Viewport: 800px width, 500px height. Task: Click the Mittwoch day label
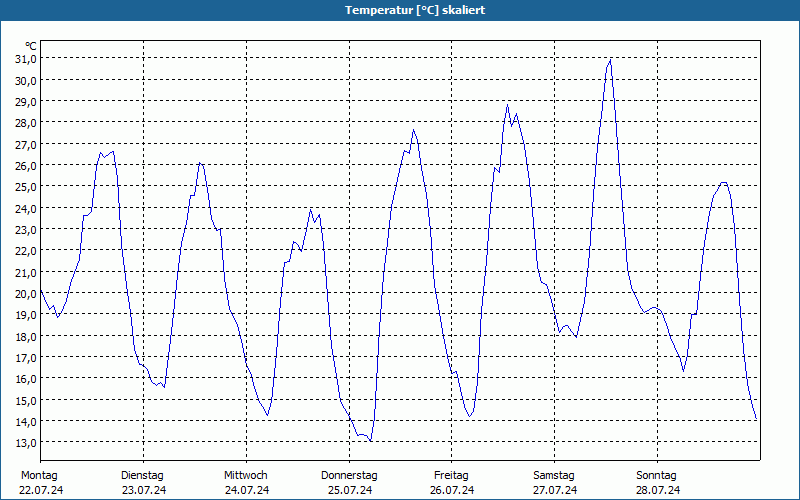[246, 476]
